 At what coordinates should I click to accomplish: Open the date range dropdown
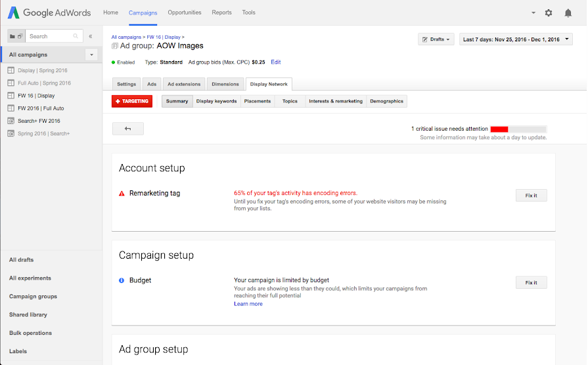click(x=516, y=39)
